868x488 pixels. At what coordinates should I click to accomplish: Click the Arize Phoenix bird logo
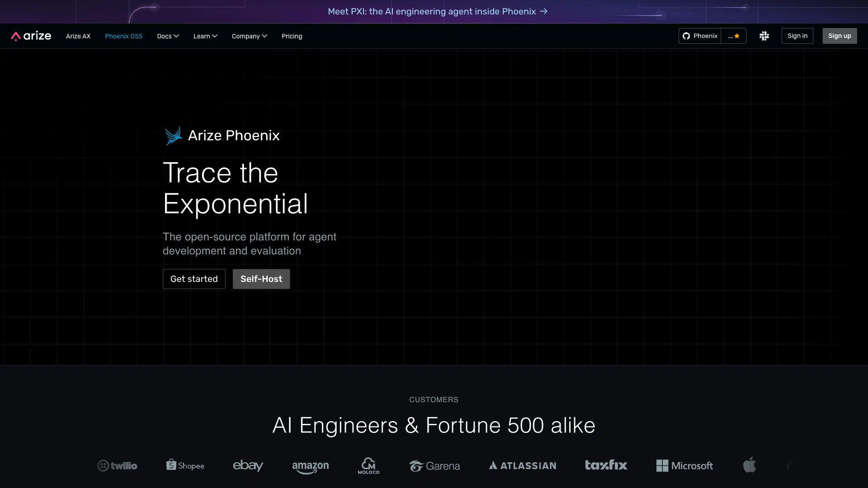[x=173, y=136]
